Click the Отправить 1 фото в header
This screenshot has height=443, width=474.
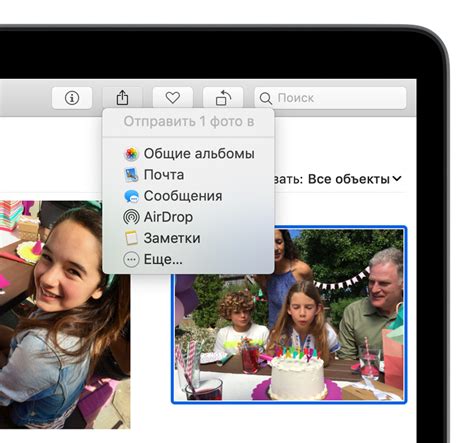point(189,122)
